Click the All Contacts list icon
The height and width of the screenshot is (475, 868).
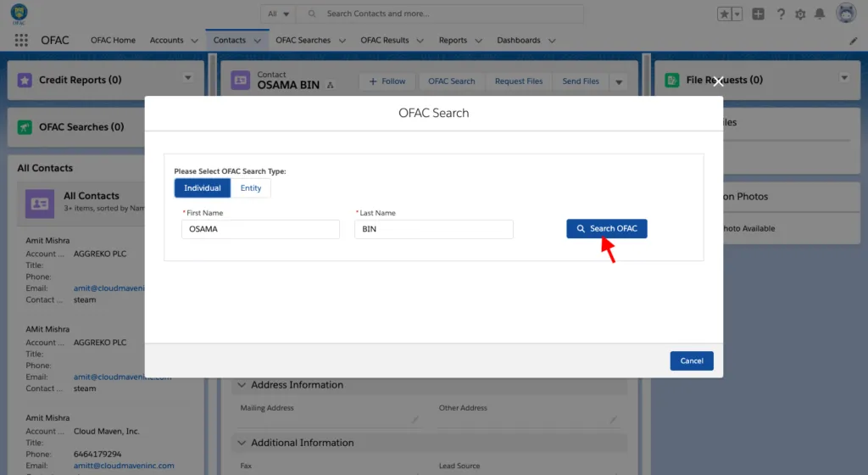(x=40, y=204)
